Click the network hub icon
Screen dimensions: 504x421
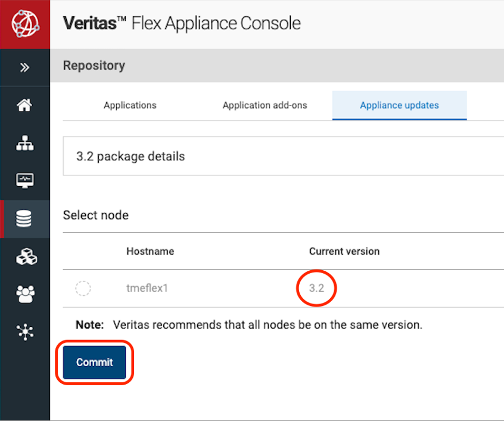[x=24, y=332]
